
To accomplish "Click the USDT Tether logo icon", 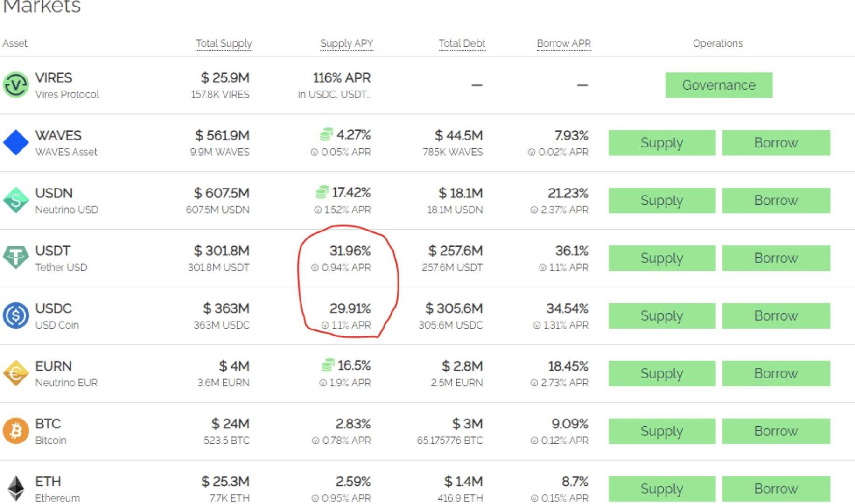I will [16, 258].
